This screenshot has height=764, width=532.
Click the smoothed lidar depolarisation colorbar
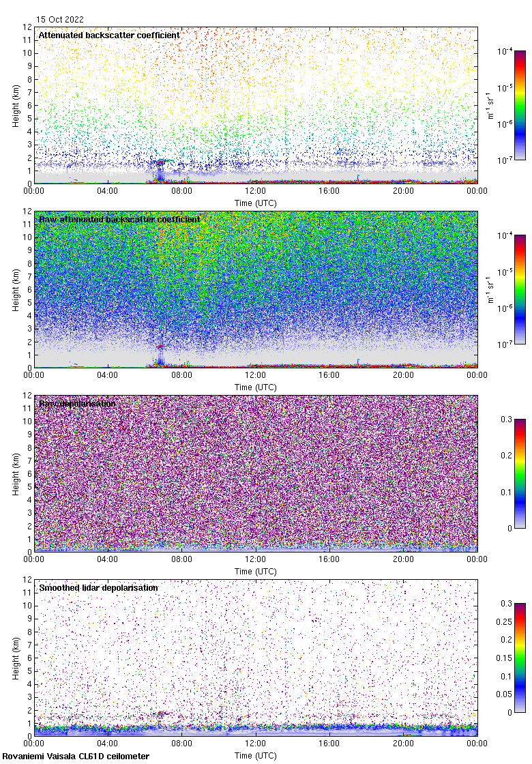click(x=520, y=658)
